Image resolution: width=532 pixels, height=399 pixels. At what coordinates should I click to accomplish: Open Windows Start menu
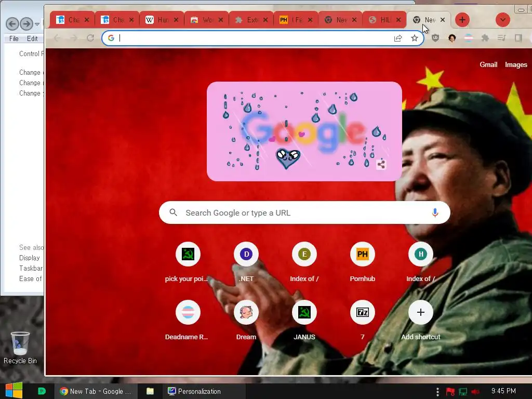click(14, 391)
